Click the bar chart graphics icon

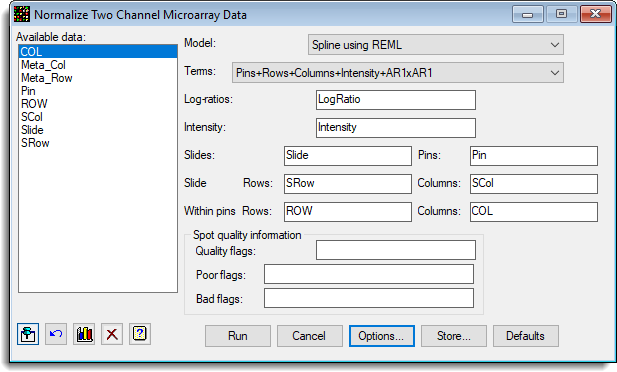point(84,334)
